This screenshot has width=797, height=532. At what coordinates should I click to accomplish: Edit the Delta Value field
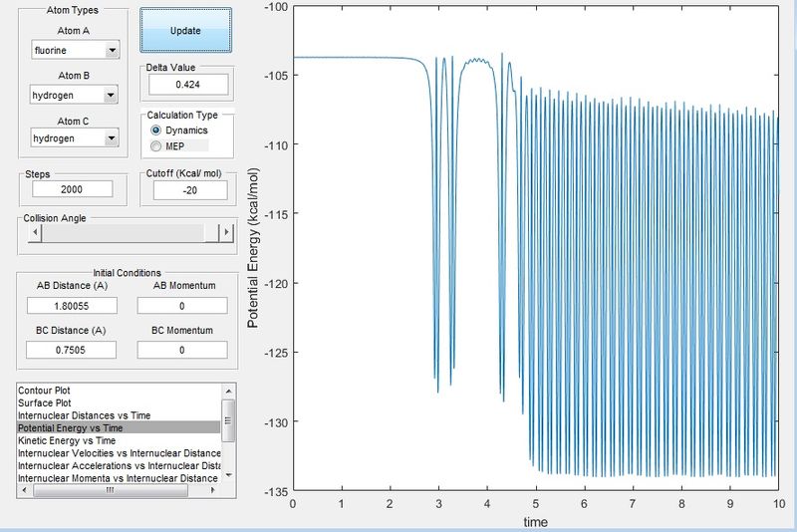188,85
